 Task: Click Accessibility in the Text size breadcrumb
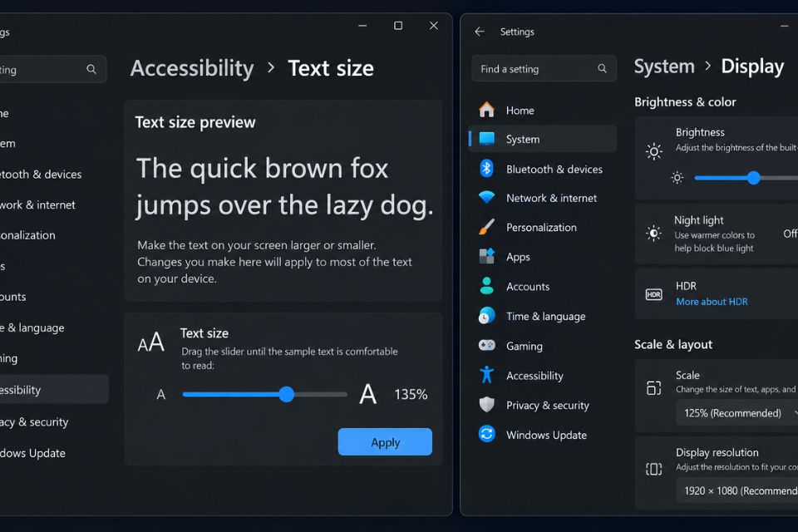[192, 69]
